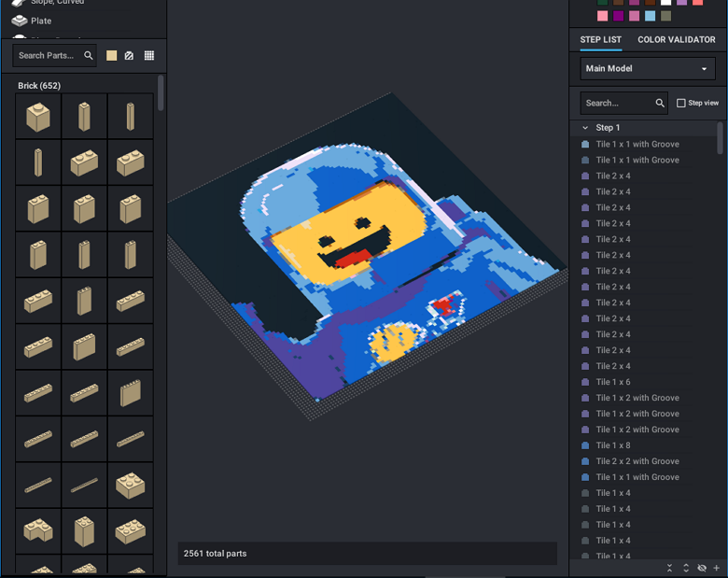Collapse the Step 1 chevron

(585, 128)
